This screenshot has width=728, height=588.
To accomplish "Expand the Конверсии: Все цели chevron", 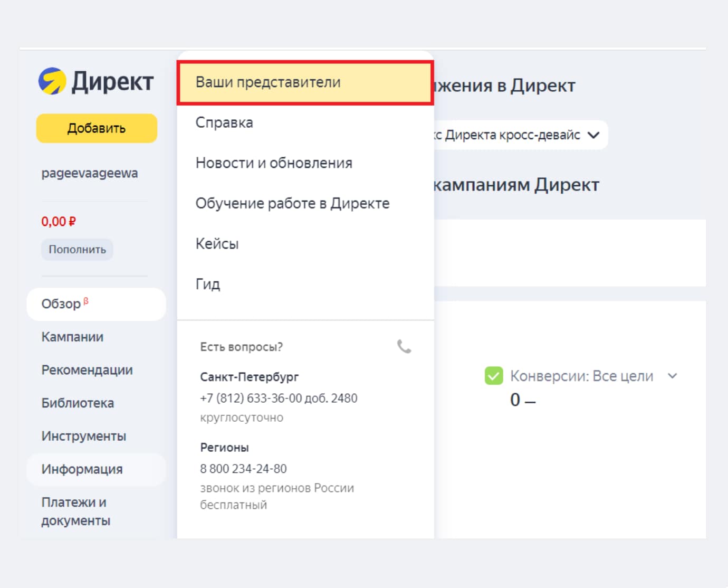I will tap(672, 376).
